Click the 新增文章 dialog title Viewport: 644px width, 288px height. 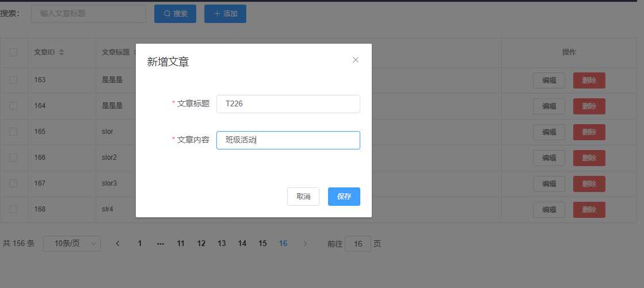point(168,62)
